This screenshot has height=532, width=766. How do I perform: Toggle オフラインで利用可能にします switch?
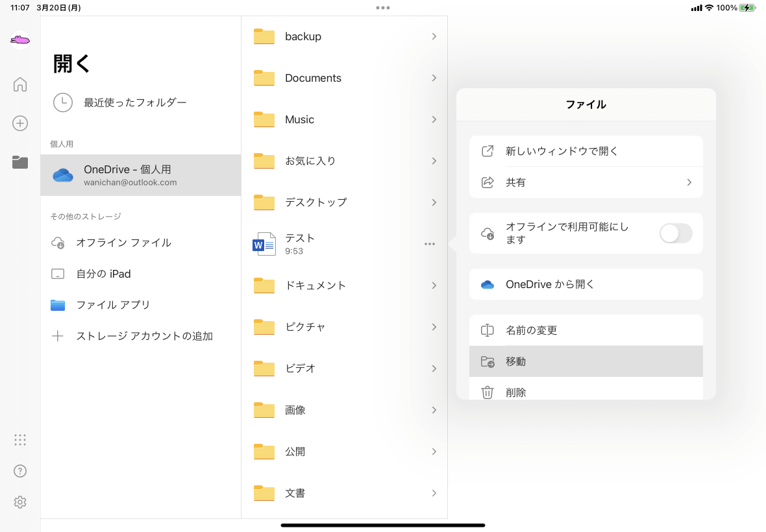click(676, 234)
